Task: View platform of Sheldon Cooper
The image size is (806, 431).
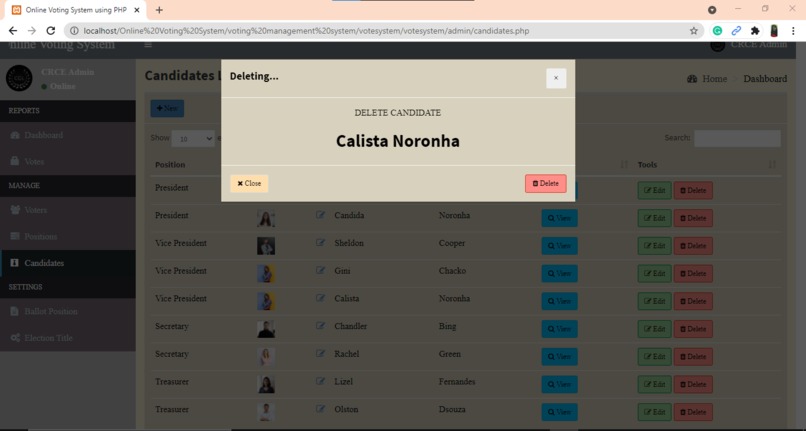Action: point(559,246)
